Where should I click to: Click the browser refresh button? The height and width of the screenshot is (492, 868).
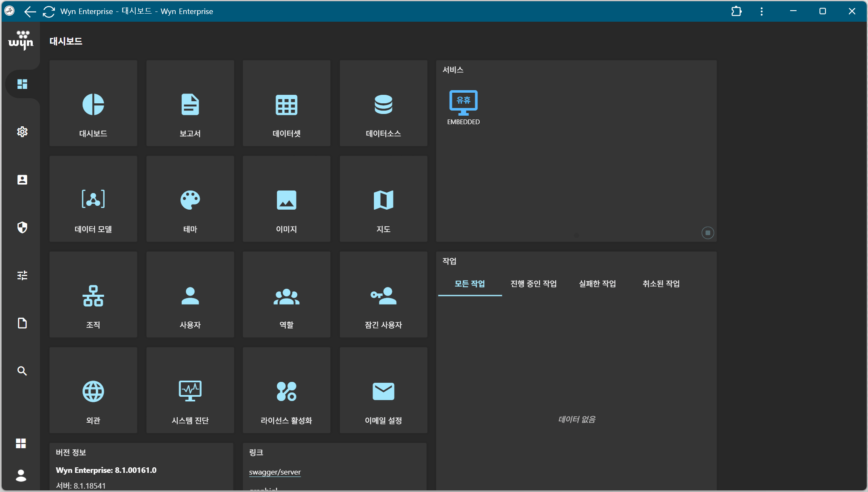tap(48, 11)
